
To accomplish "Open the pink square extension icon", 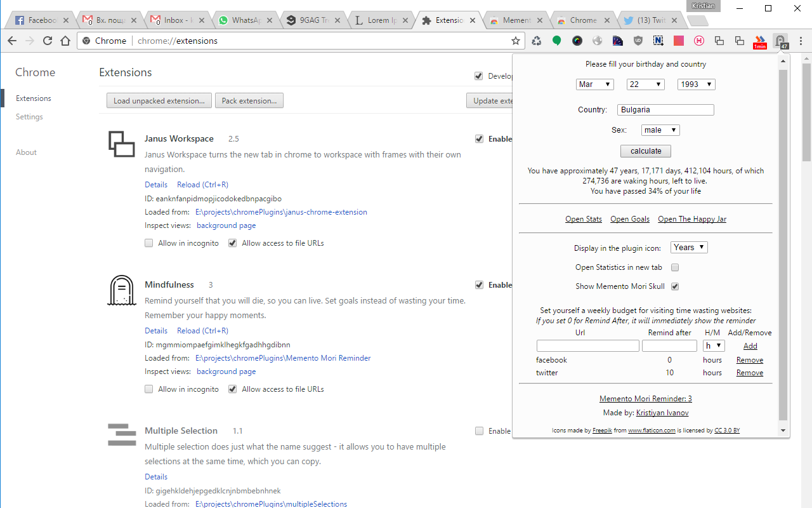I will [x=678, y=39].
